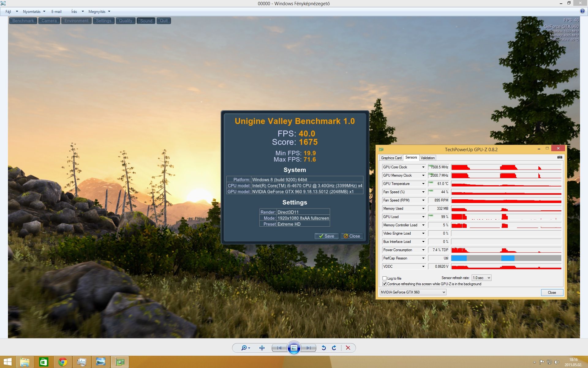Click the Environment button in Valley
The height and width of the screenshot is (368, 588).
click(x=76, y=21)
